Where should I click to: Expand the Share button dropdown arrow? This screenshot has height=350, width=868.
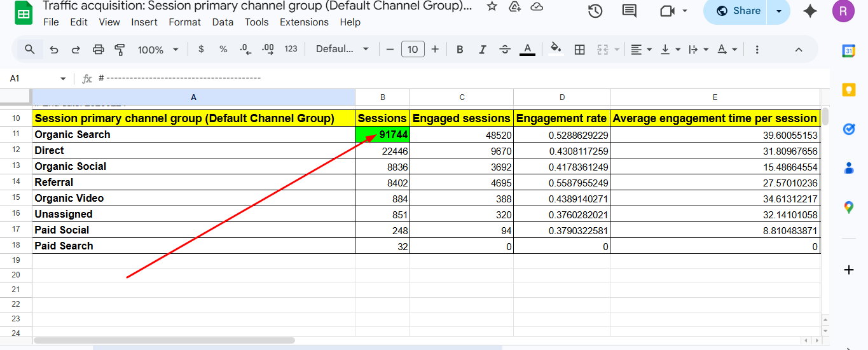779,11
